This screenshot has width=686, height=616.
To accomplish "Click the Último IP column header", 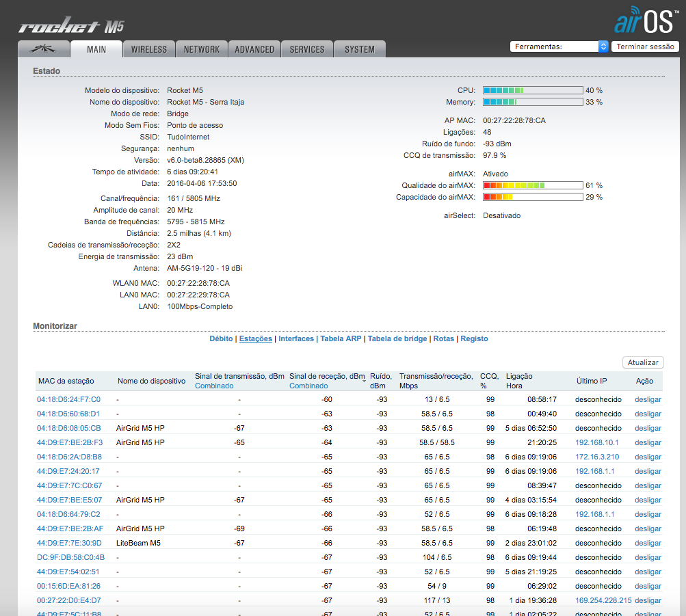I will click(592, 381).
